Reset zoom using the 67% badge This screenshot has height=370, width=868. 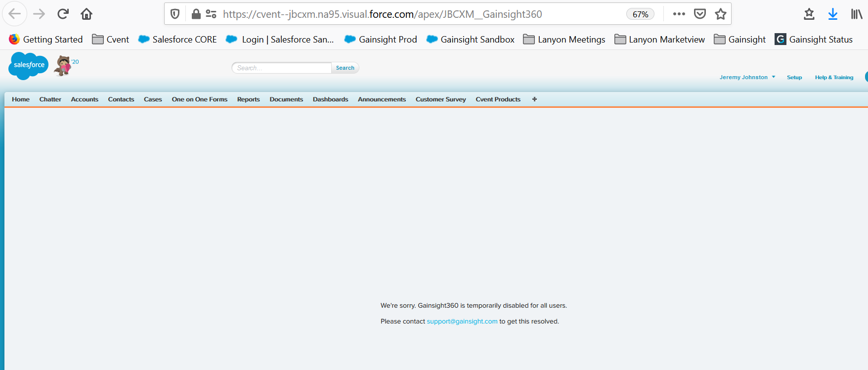[x=640, y=14]
